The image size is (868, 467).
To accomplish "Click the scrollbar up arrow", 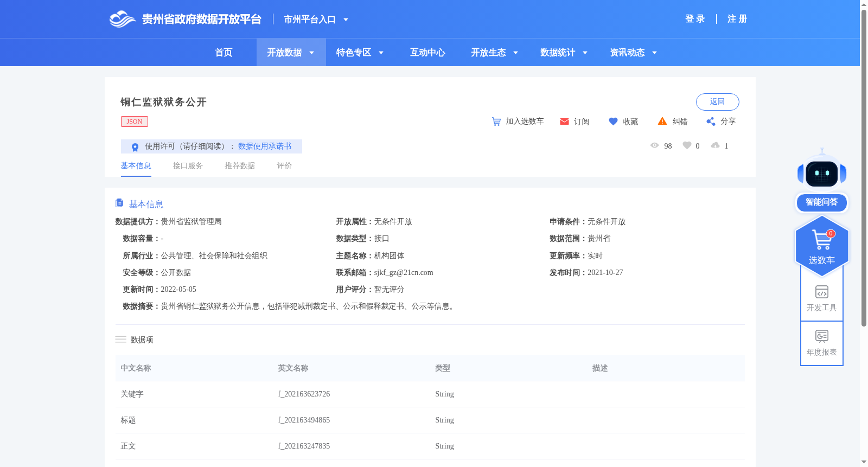I will [864, 4].
